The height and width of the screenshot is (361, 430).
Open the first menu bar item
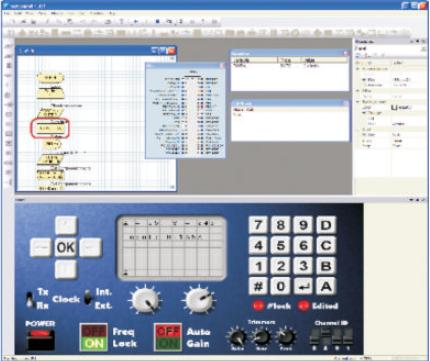click(x=7, y=13)
